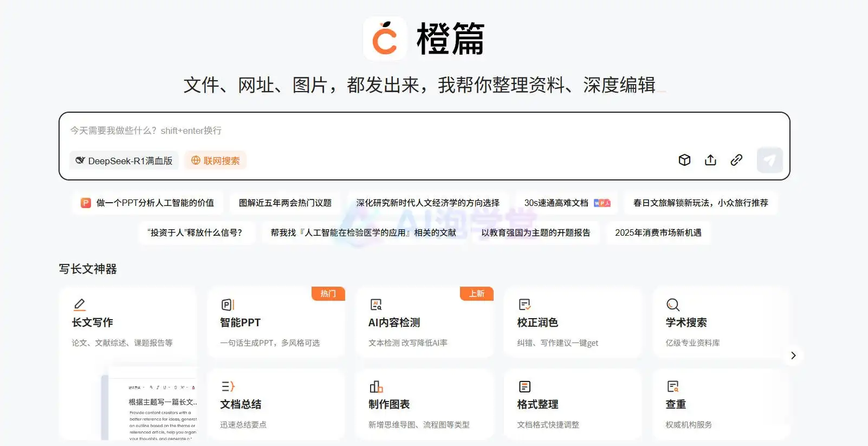This screenshot has width=868, height=446.
Task: Select the suggestion 春日文旅解锁新玩法
Action: pyautogui.click(x=701, y=203)
